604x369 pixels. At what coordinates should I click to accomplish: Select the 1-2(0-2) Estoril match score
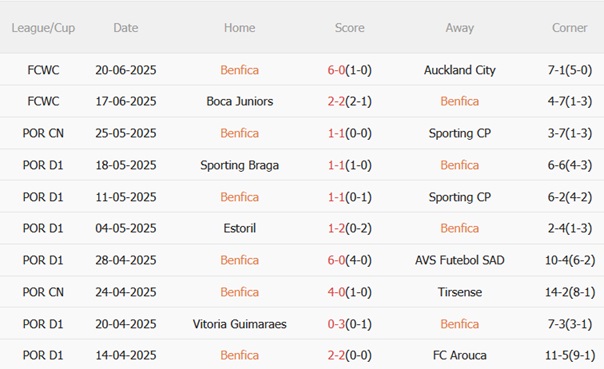[349, 228]
